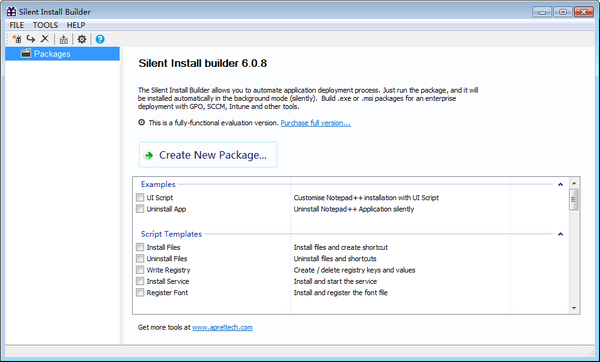The width and height of the screenshot is (600, 362).
Task: Click the template list scrollbar thumb
Action: [x=574, y=199]
